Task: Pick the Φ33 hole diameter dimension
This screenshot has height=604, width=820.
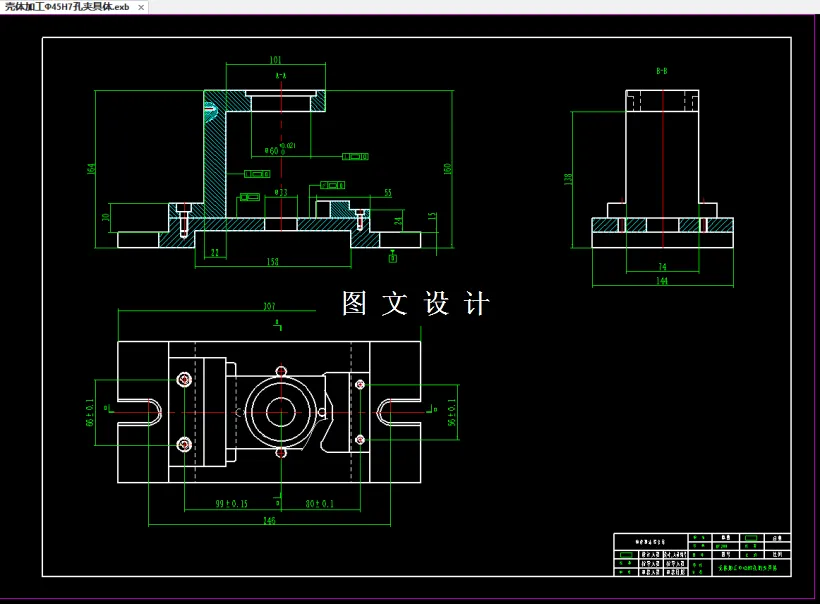Action: (281, 192)
